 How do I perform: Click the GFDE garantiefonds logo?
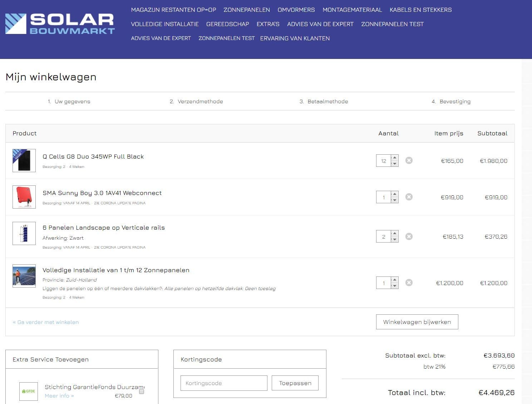tap(29, 391)
